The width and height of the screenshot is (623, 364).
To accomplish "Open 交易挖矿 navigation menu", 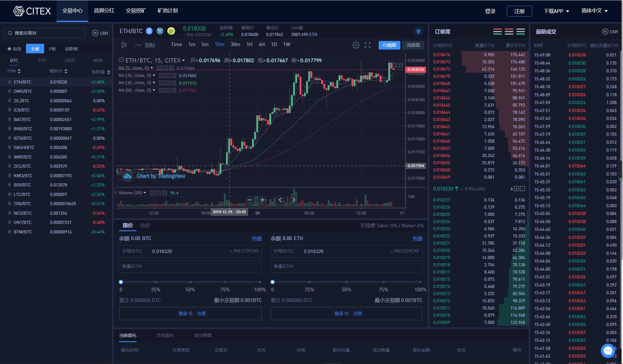I will pos(136,11).
